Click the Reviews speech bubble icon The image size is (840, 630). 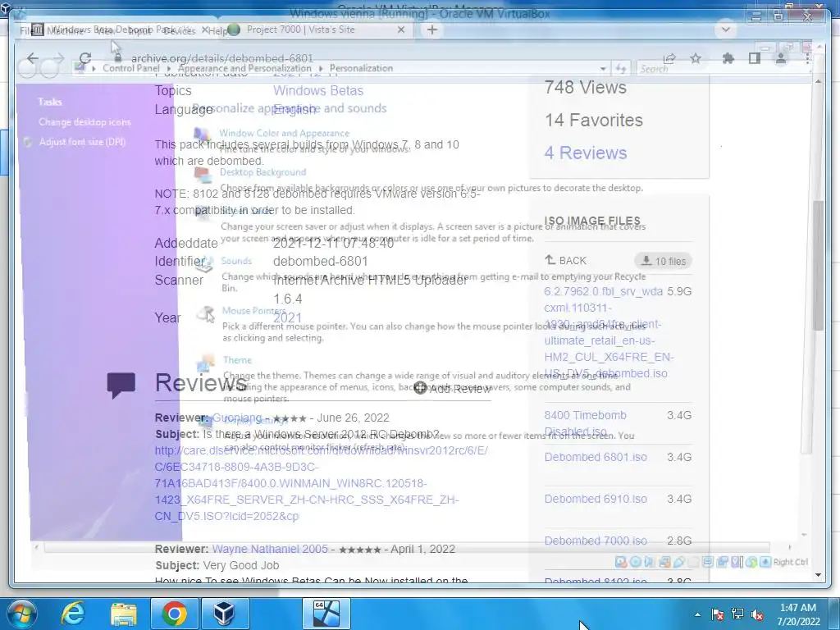pos(121,386)
